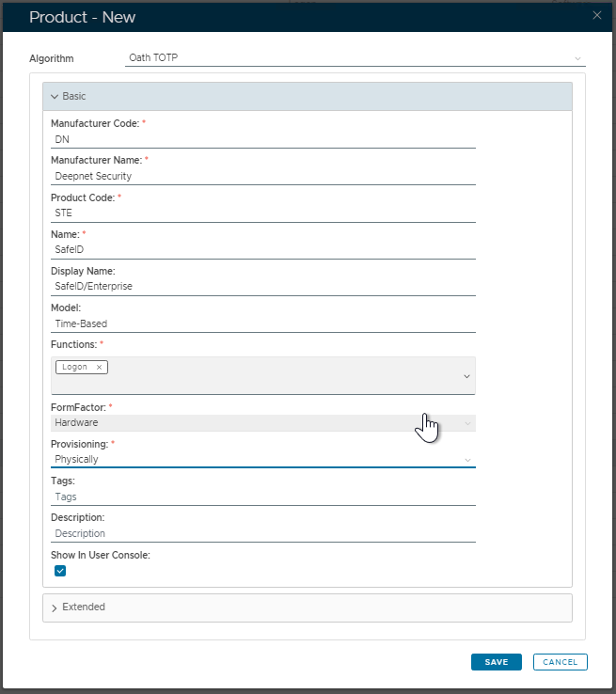Close the Product - New dialog

point(596,15)
